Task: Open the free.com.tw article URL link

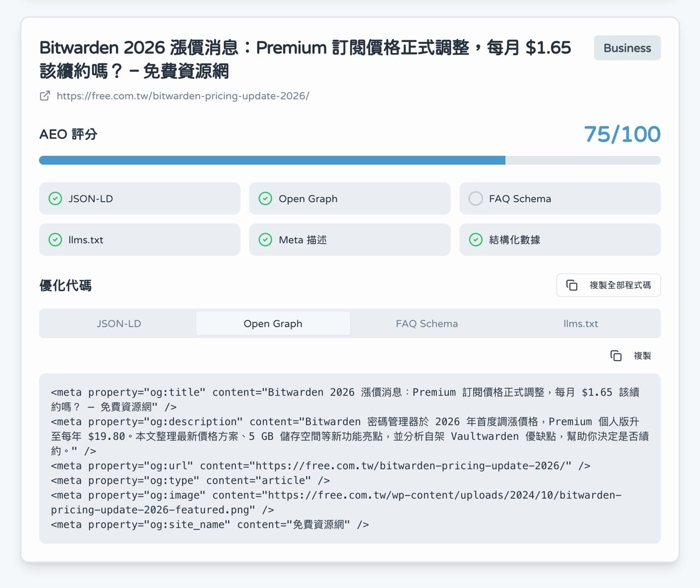Action: pyautogui.click(x=183, y=96)
